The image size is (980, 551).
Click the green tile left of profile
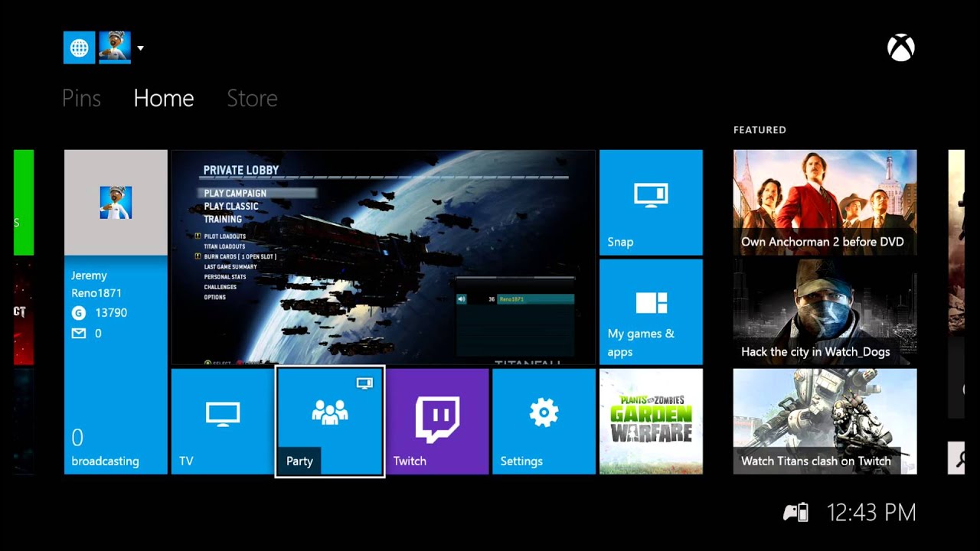pos(24,202)
